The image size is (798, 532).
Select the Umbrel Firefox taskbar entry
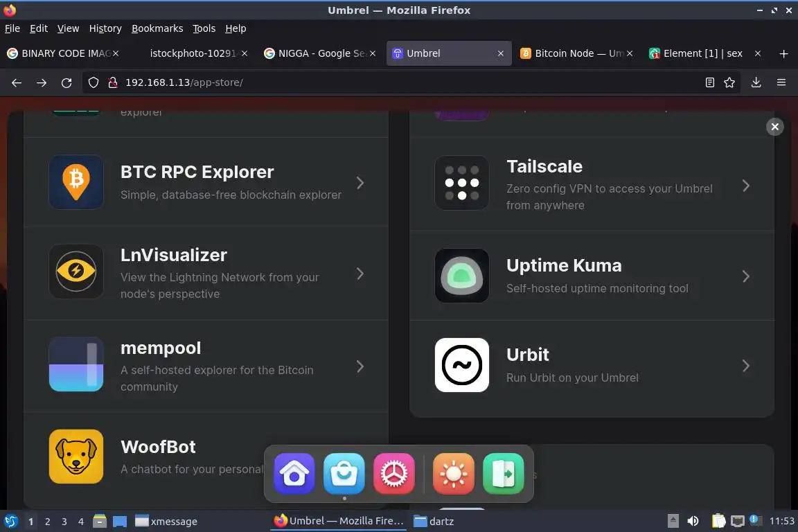[x=339, y=521]
